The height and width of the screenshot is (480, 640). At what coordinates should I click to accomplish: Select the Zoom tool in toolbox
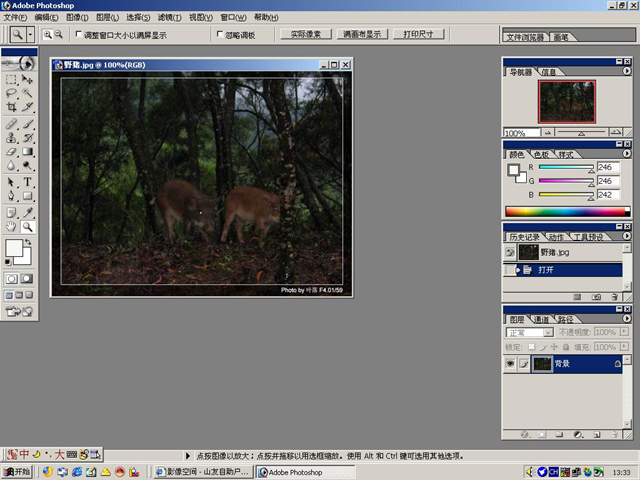[x=27, y=227]
